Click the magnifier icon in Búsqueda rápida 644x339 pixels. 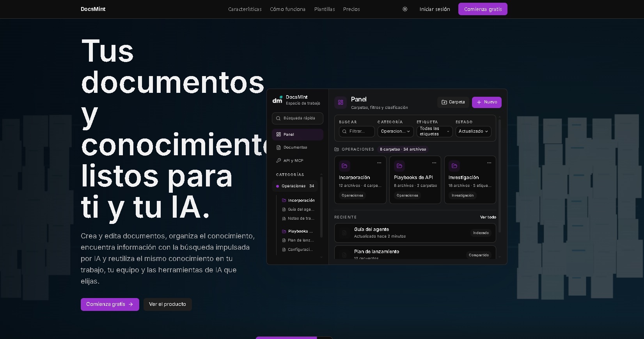pos(279,118)
